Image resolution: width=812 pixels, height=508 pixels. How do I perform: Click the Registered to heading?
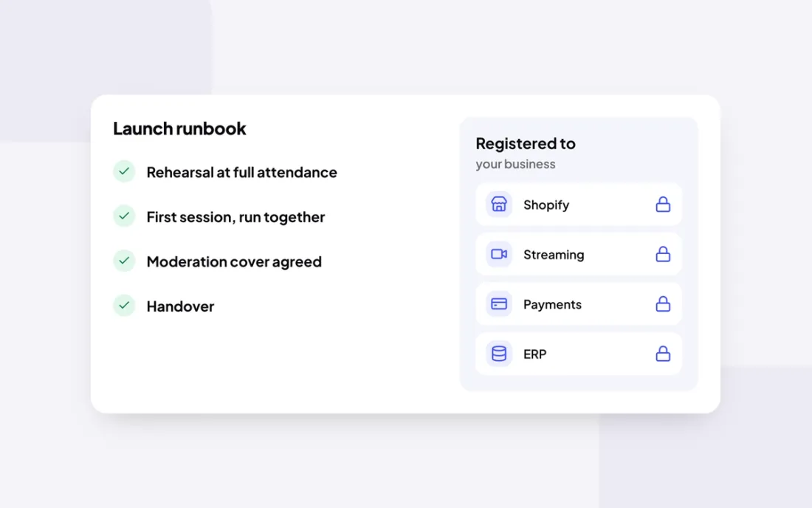525,143
